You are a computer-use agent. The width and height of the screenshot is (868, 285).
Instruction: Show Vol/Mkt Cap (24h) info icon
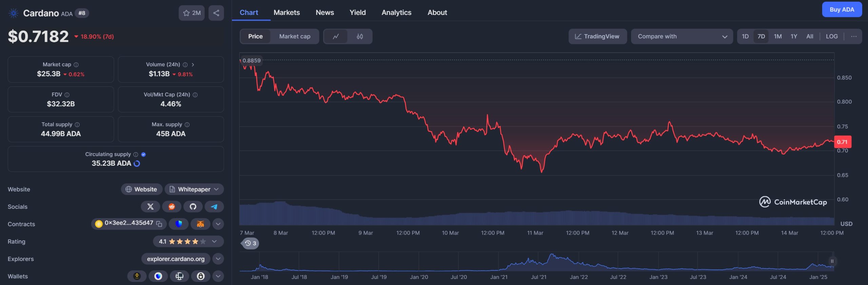(x=195, y=95)
